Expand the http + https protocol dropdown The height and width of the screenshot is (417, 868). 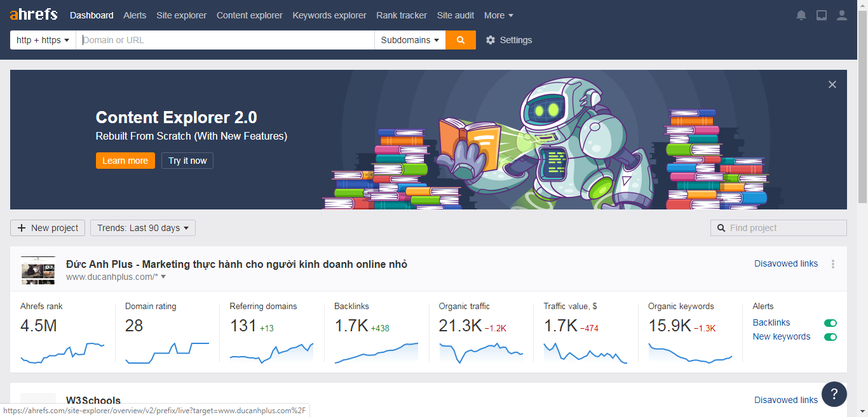point(43,40)
